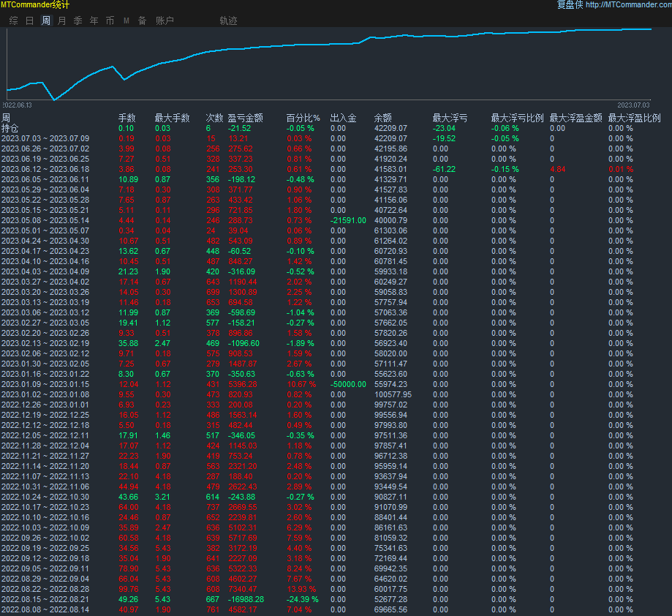Open the 币 currency tab
Image resolution: width=672 pixels, height=616 pixels.
[110, 20]
